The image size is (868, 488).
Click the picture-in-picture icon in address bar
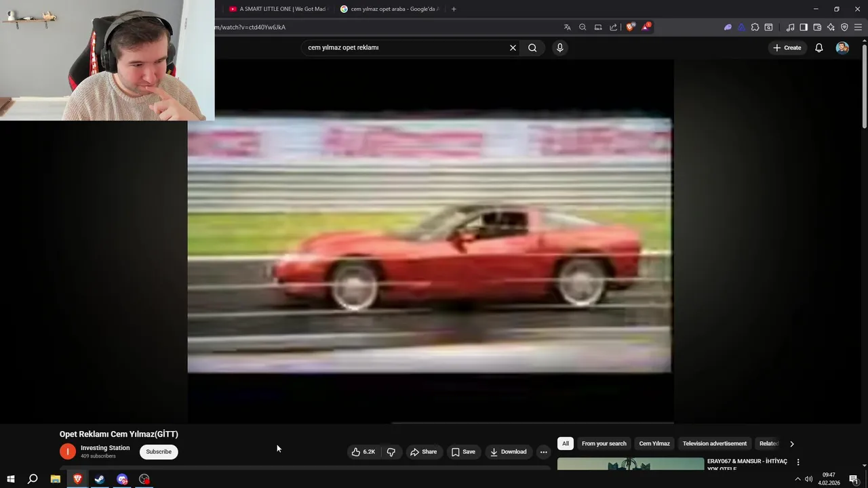point(598,27)
